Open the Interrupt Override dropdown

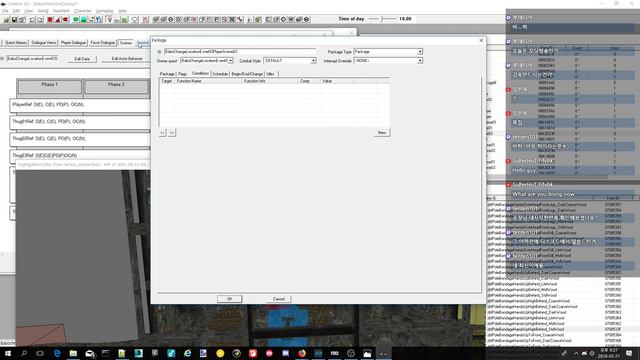click(420, 60)
